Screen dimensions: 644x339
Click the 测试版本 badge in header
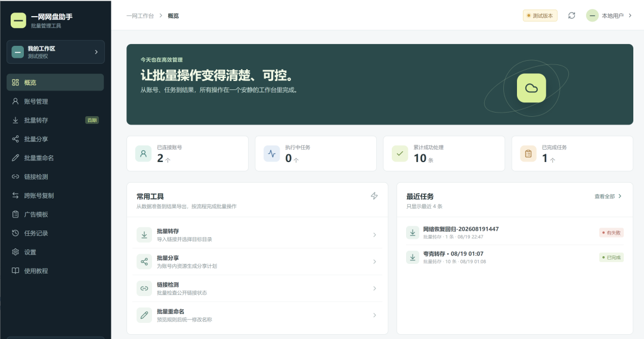pyautogui.click(x=540, y=16)
